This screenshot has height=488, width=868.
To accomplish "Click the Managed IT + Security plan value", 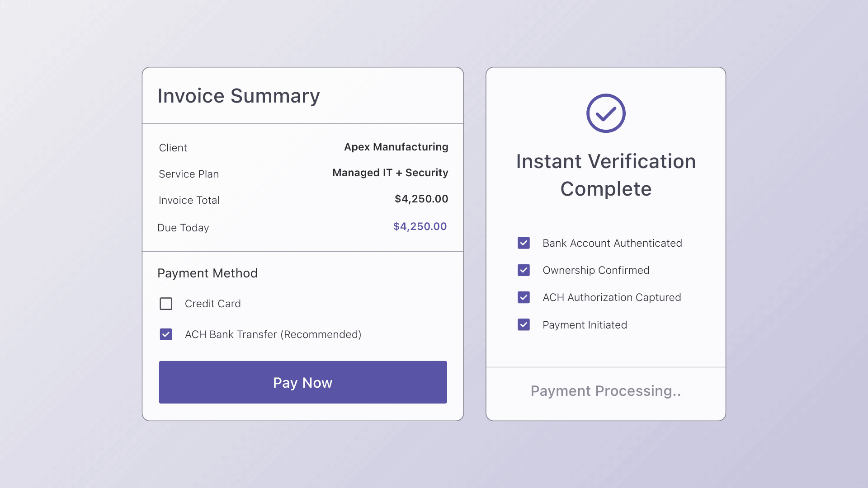I will pyautogui.click(x=390, y=173).
